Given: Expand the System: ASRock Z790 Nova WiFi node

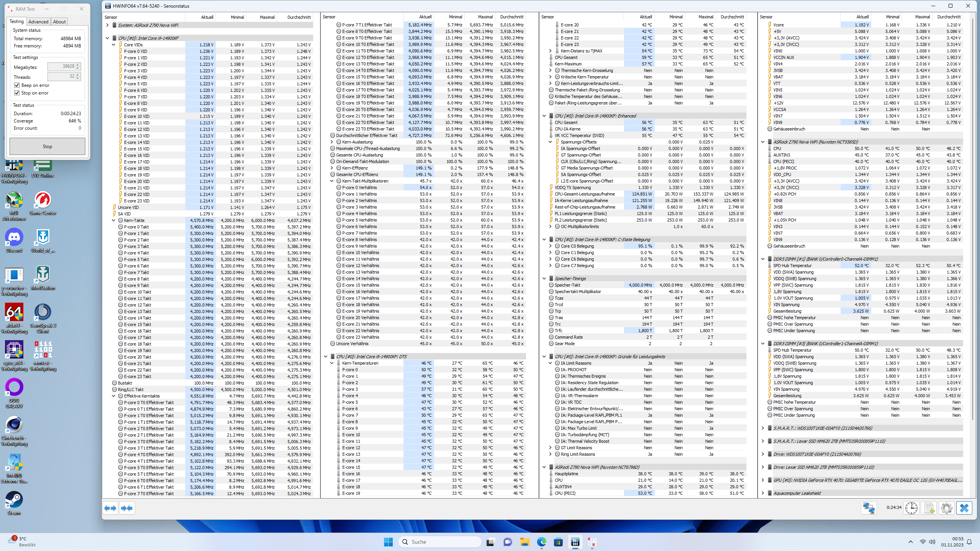Looking at the screenshot, I should tap(108, 25).
